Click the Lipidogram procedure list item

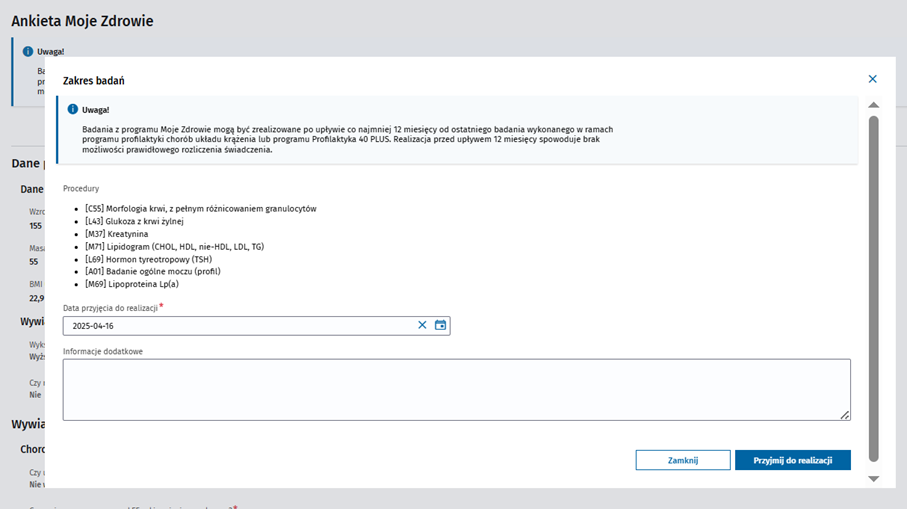tap(174, 246)
